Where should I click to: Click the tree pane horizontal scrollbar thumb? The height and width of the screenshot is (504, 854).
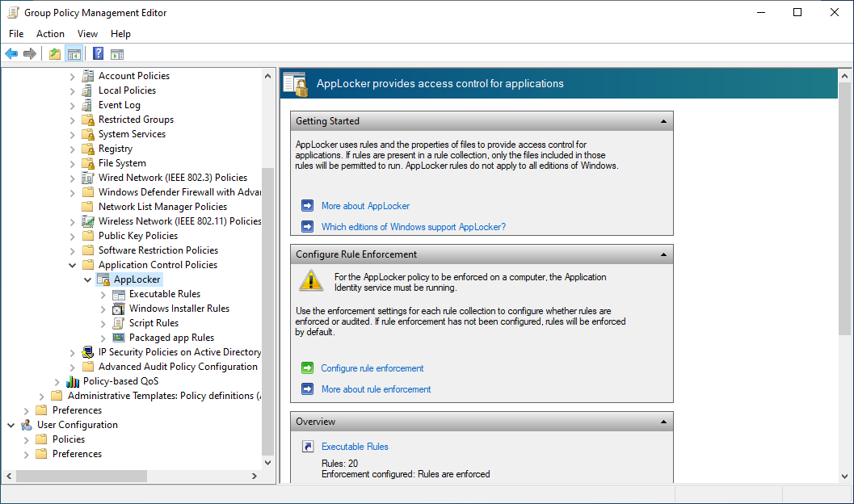[x=82, y=477]
